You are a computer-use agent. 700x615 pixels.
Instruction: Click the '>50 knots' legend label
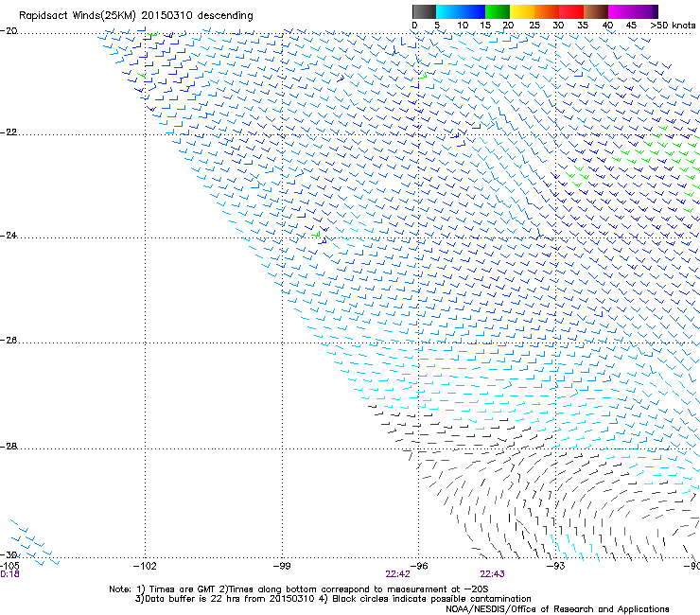[673, 25]
